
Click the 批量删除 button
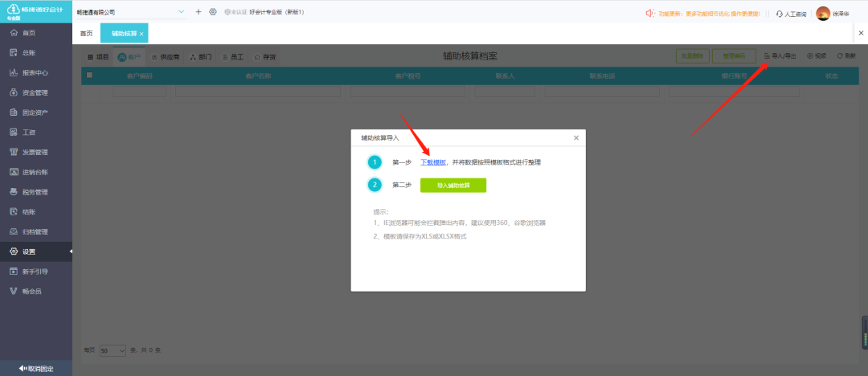pyautogui.click(x=692, y=56)
